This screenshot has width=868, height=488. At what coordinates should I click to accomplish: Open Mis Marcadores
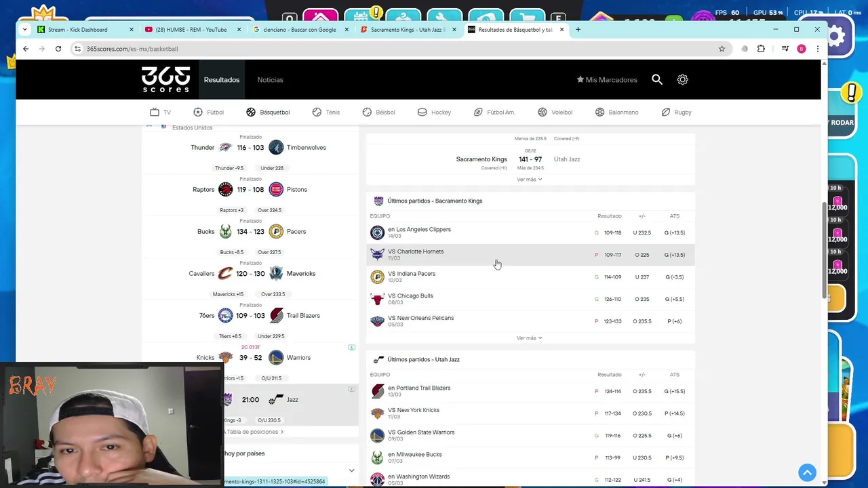(x=607, y=80)
